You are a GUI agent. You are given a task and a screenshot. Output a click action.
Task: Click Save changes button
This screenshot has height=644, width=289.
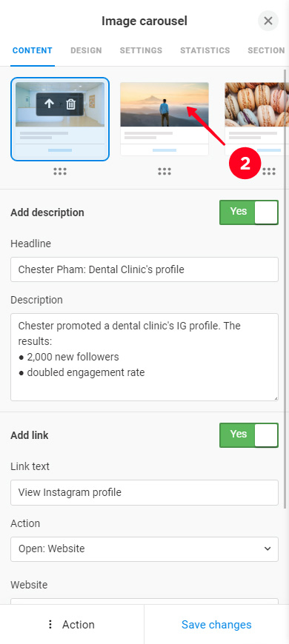point(216,624)
